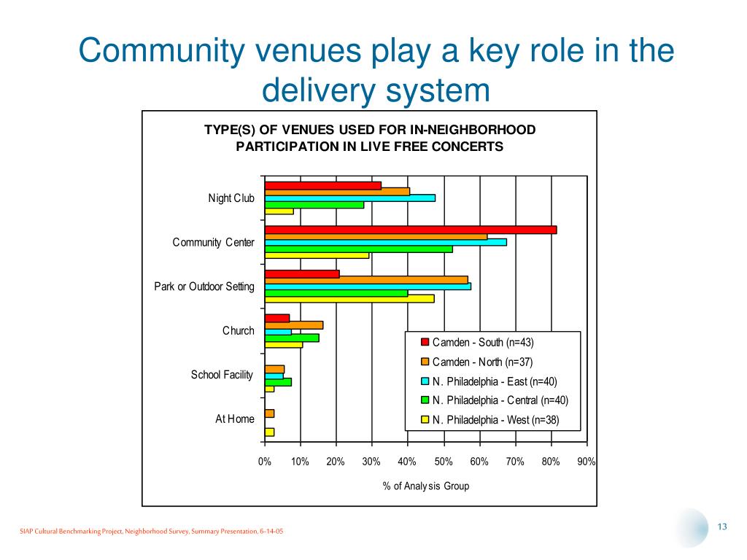This screenshot has width=747, height=560.
Task: Click the cyan N. Philadelphia - East legend swatch
Action: tap(425, 381)
